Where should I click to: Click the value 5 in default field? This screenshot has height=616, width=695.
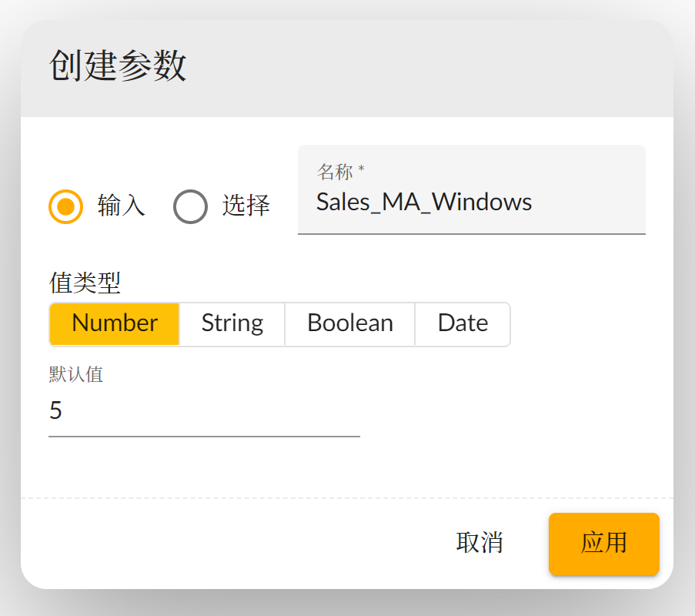point(55,411)
